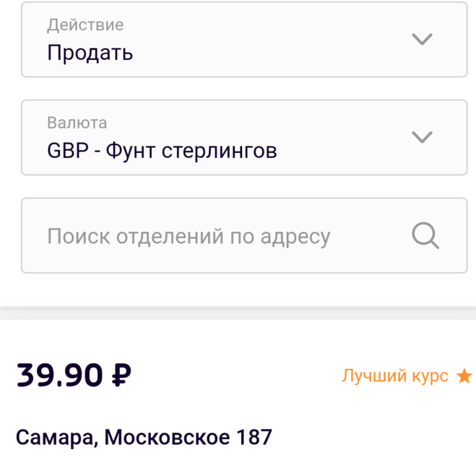Tap the Самара city name

[x=56, y=437]
